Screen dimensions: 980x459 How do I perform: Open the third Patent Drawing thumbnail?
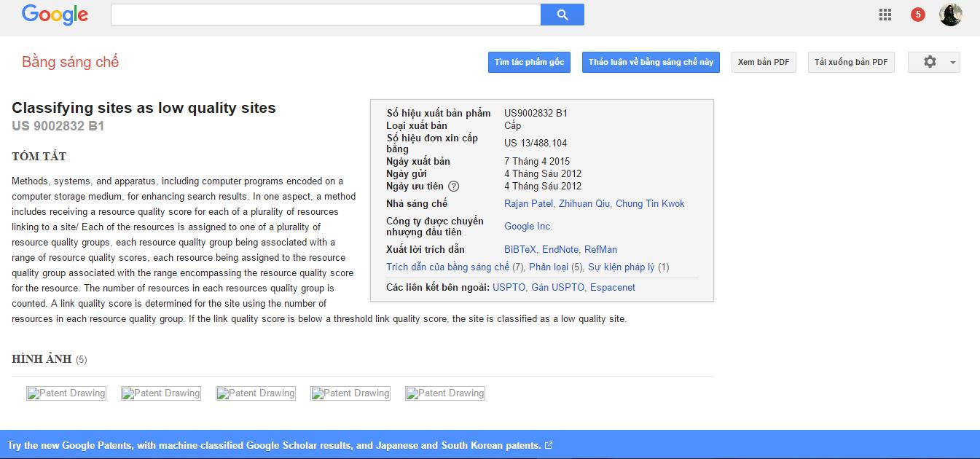(x=256, y=393)
